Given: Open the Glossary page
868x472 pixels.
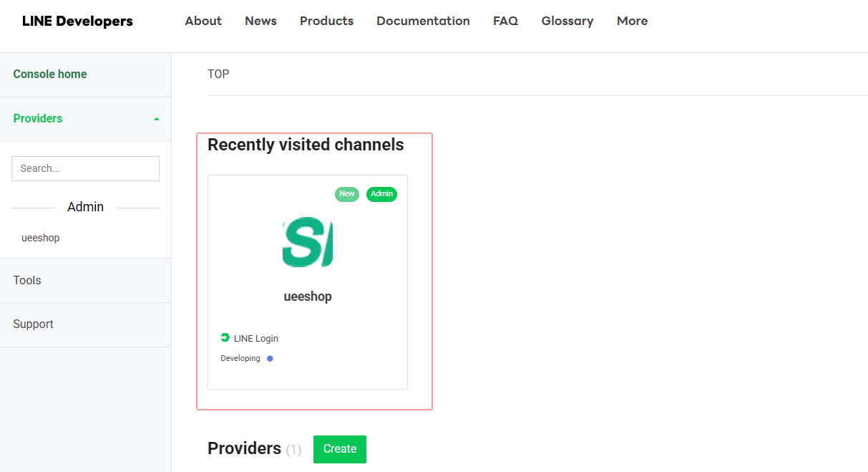Looking at the screenshot, I should [x=567, y=21].
